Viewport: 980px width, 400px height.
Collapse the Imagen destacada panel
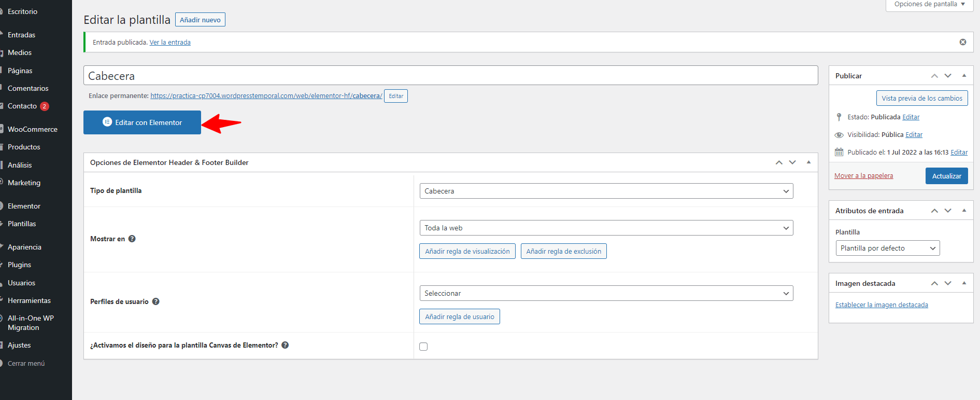[964, 283]
